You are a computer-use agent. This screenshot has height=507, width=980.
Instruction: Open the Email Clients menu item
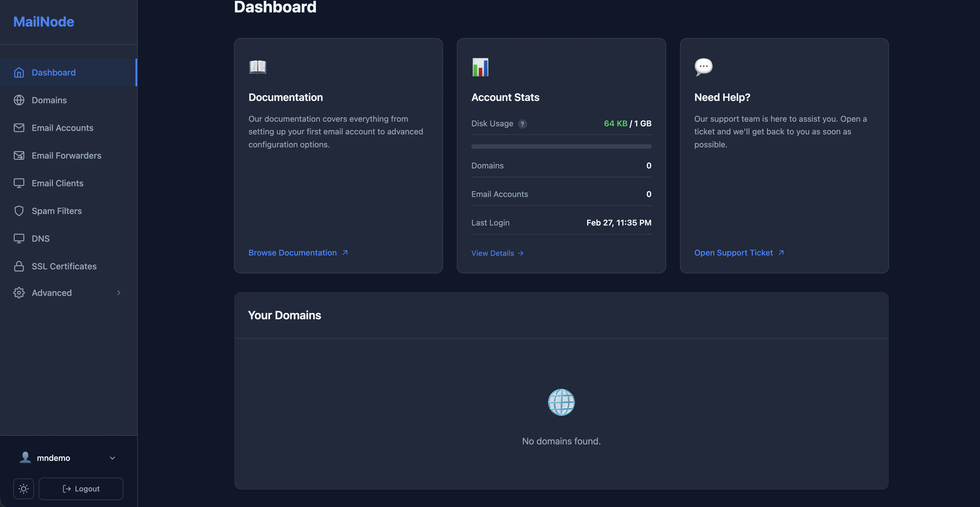(x=57, y=183)
